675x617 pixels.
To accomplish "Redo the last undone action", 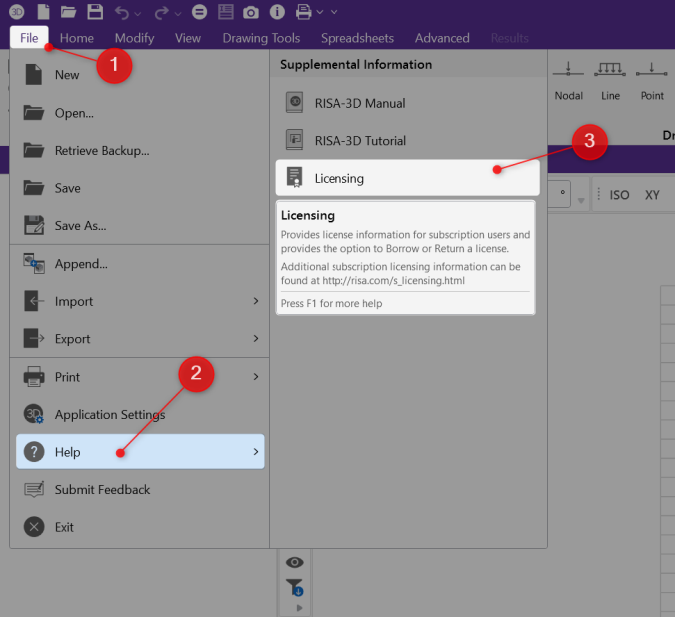I will (162, 13).
